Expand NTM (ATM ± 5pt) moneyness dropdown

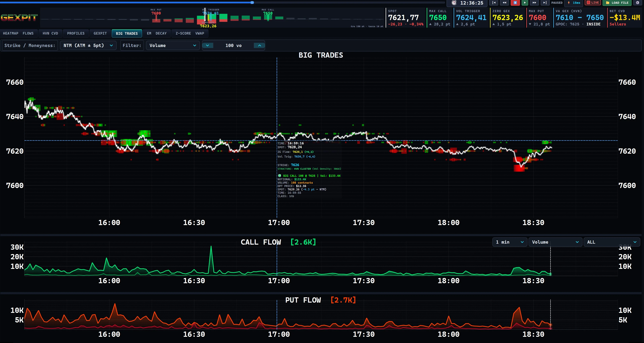coord(88,45)
